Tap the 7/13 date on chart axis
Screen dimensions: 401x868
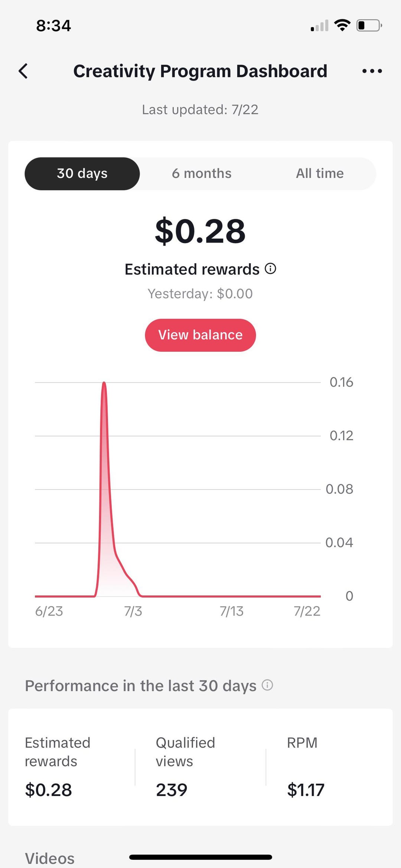(x=231, y=611)
